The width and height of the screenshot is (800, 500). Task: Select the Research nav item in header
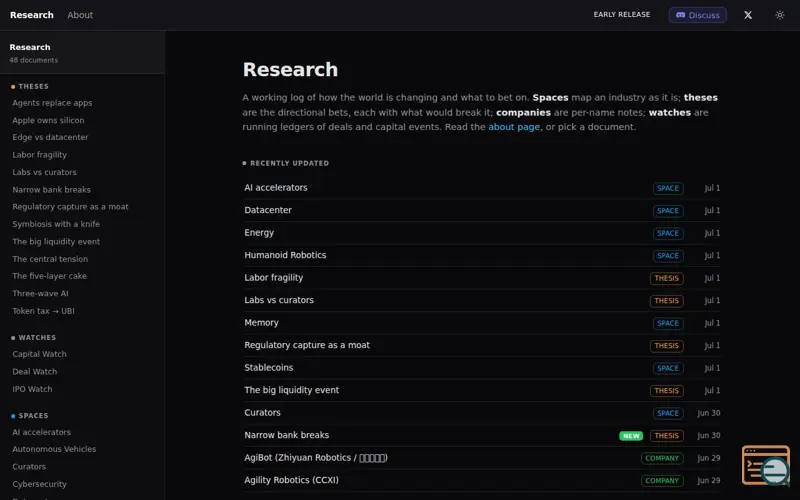click(x=32, y=15)
